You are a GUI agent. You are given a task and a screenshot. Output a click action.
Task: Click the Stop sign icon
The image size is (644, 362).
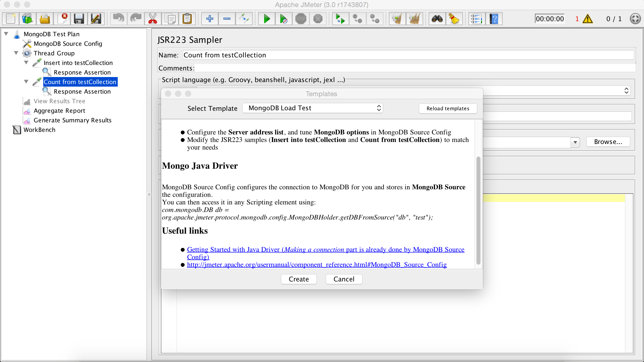click(x=301, y=19)
